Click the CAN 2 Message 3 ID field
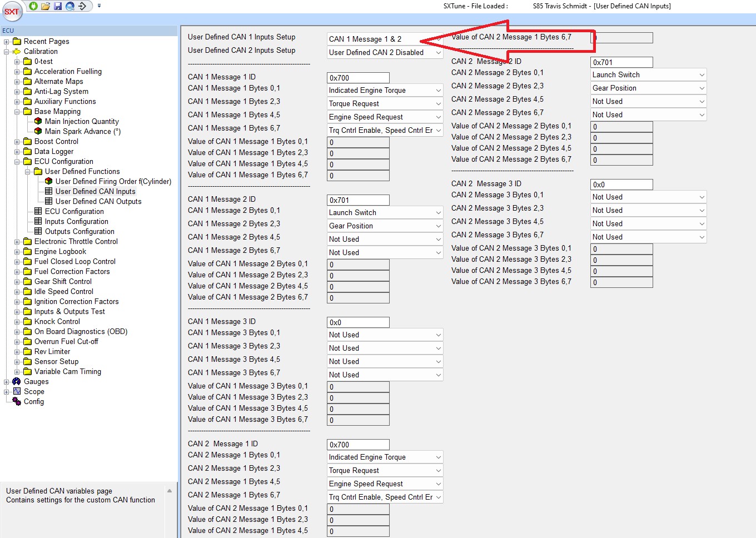 click(621, 185)
